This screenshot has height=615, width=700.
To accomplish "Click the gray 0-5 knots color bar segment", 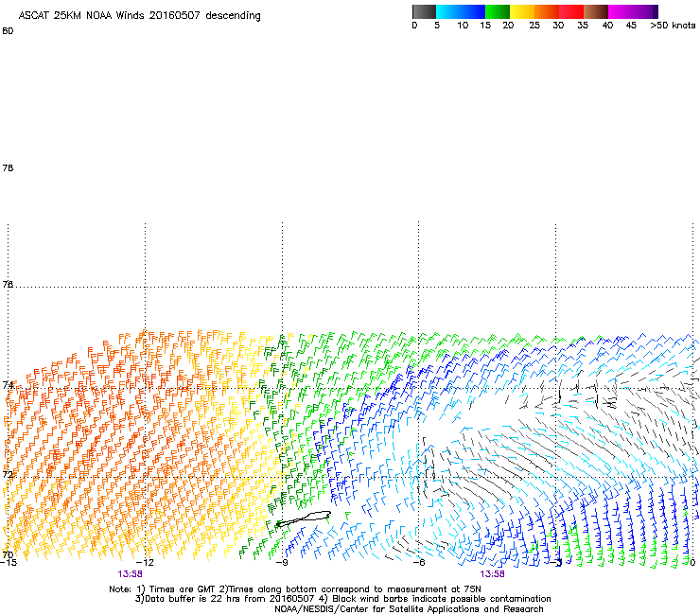I will tap(425, 11).
